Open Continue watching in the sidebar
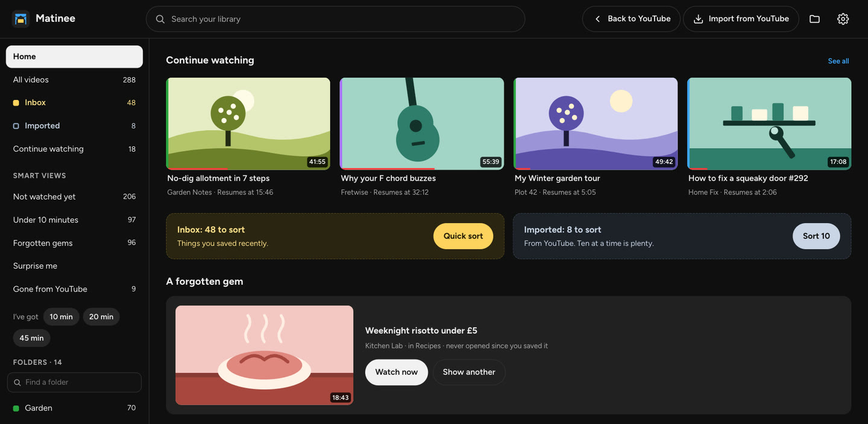Screen dimensions: 868x424 74,149
